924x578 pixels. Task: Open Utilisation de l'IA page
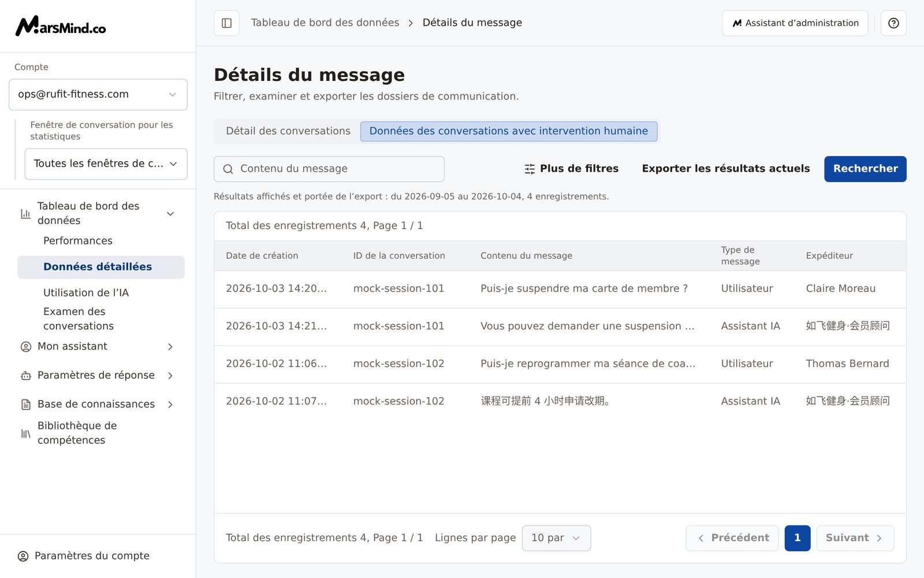click(x=86, y=293)
